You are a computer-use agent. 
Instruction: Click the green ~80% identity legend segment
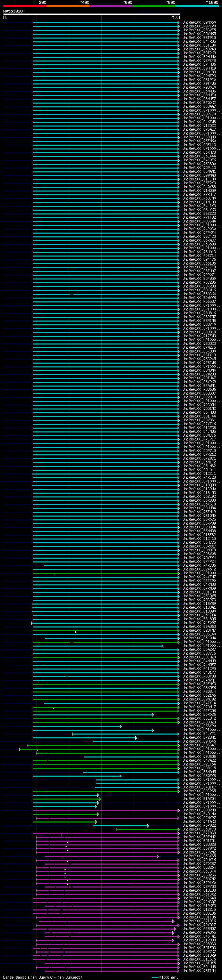[154, 7]
